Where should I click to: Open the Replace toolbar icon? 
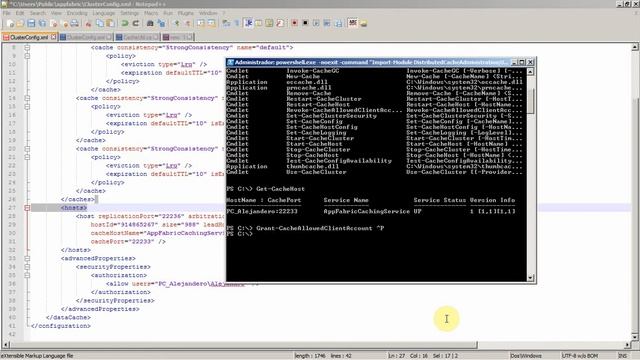pos(162,23)
